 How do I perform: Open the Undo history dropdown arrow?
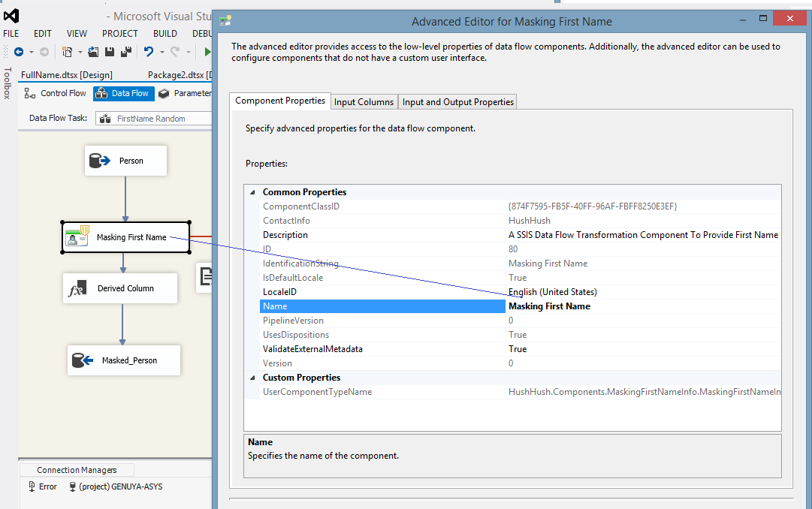pyautogui.click(x=161, y=53)
